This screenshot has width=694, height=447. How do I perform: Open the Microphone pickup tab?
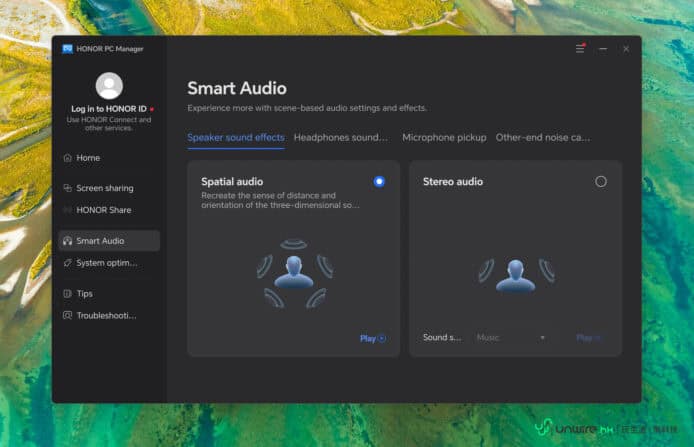[x=444, y=138]
